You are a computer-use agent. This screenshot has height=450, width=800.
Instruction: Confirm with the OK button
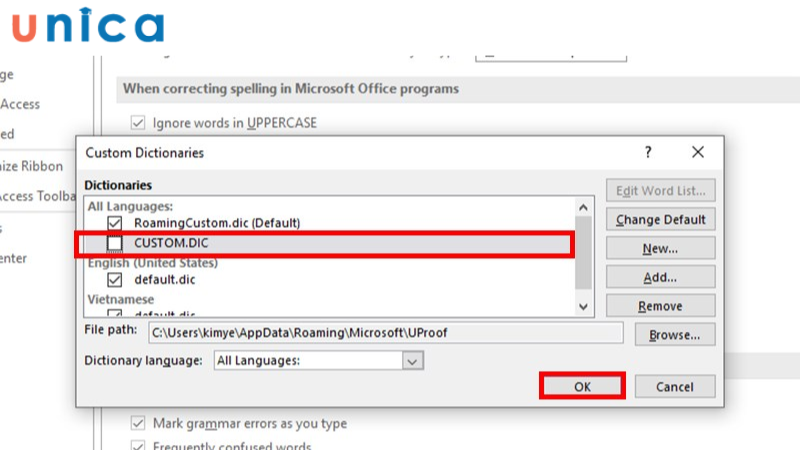pos(582,387)
